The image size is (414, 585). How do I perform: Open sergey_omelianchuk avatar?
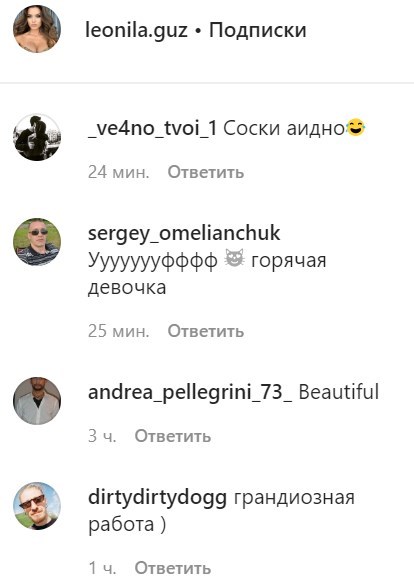pos(37,242)
